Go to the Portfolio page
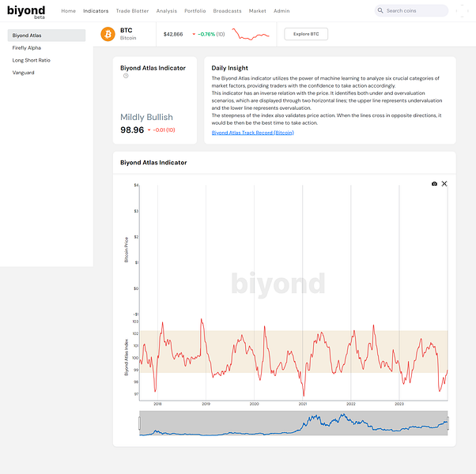Screen dimensions: 476x474 click(195, 11)
